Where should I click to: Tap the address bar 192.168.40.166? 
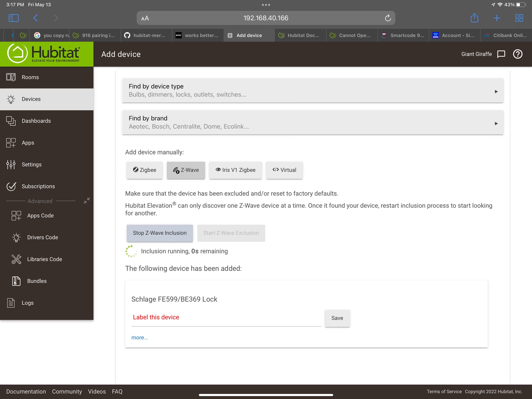266,18
